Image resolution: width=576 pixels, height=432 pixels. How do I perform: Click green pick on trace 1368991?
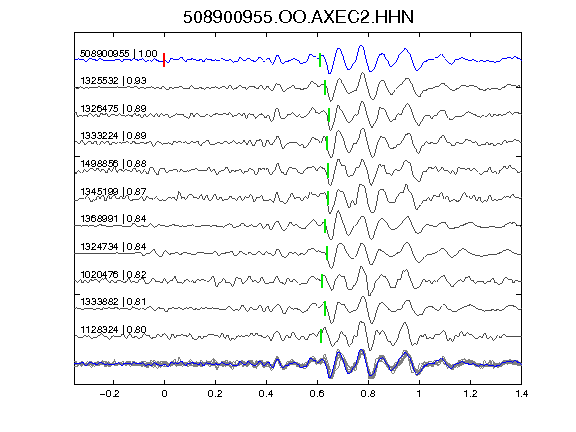(325, 226)
